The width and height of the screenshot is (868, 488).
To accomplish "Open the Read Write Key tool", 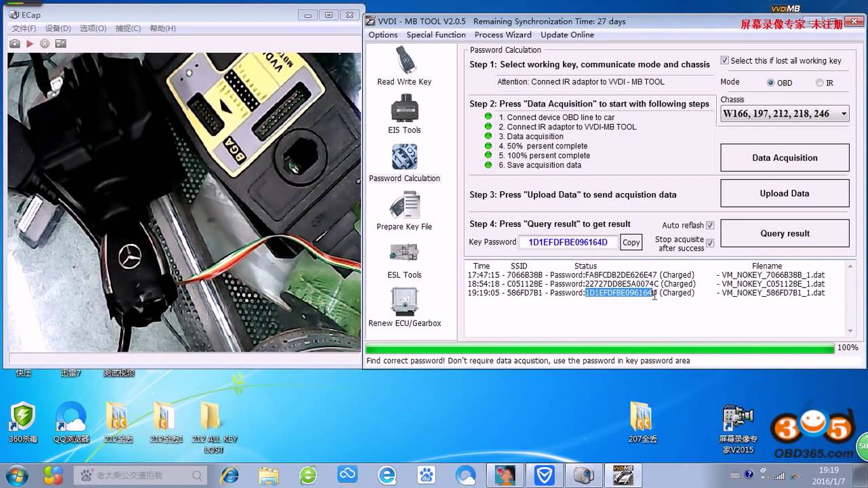I will [x=404, y=66].
